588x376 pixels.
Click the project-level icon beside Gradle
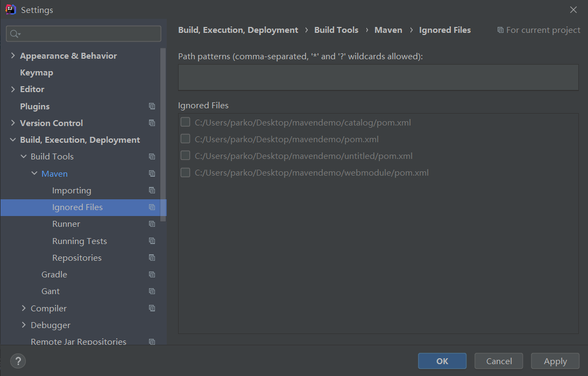pos(152,275)
